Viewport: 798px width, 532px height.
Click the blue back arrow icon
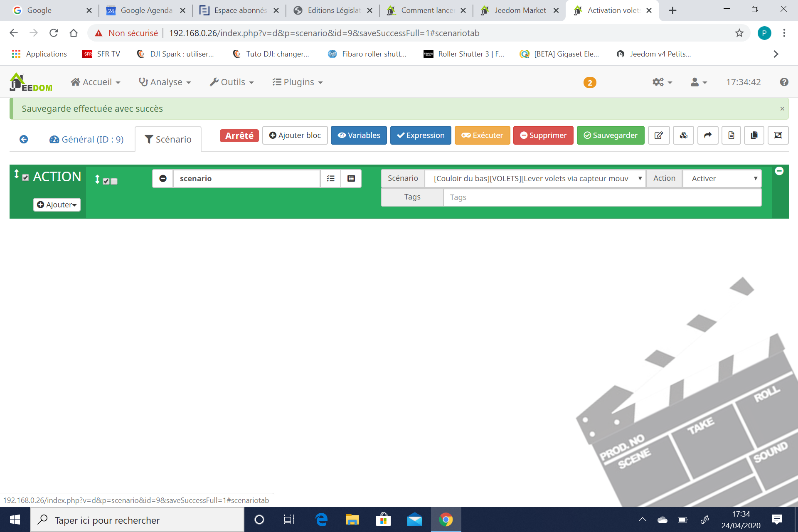pyautogui.click(x=24, y=139)
